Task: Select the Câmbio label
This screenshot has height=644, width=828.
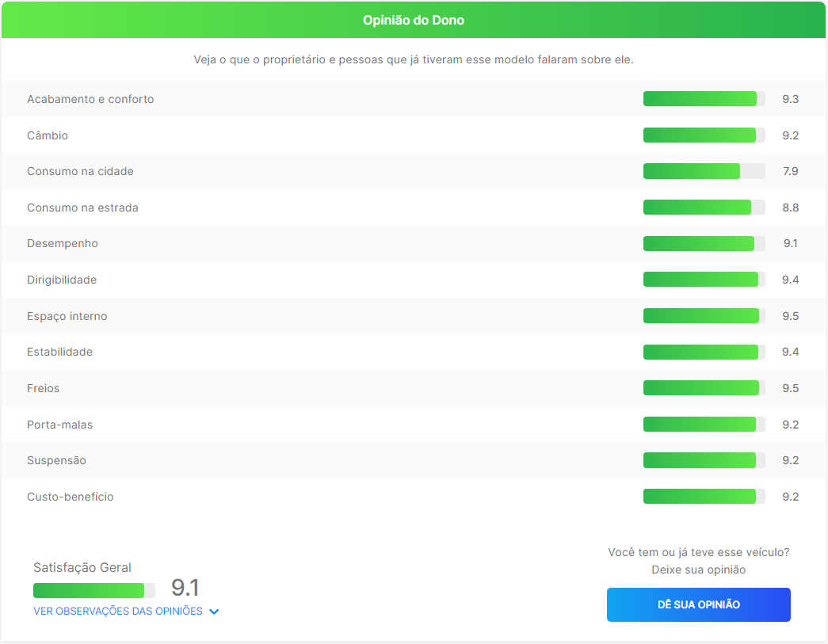Action: pos(48,135)
